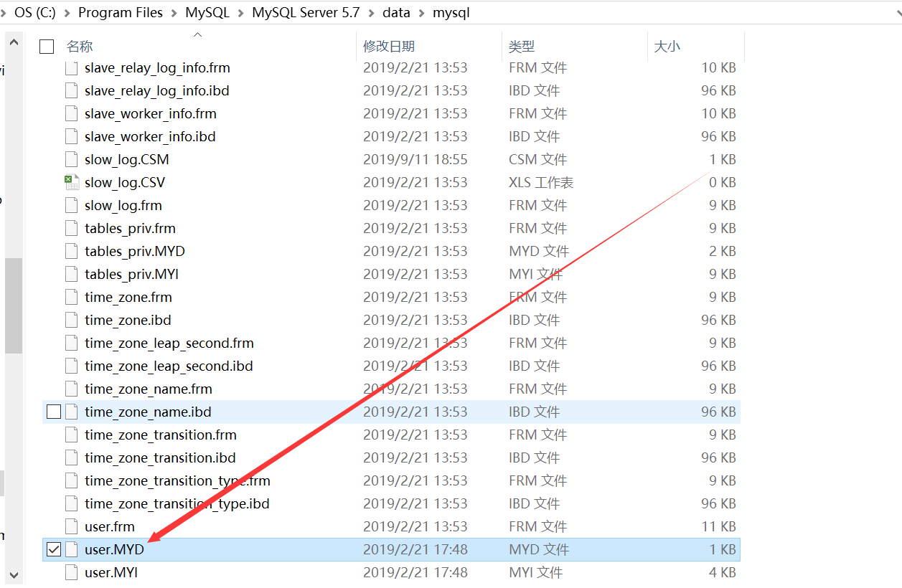Select the slave_worker_info.ibd file name

pyautogui.click(x=150, y=137)
